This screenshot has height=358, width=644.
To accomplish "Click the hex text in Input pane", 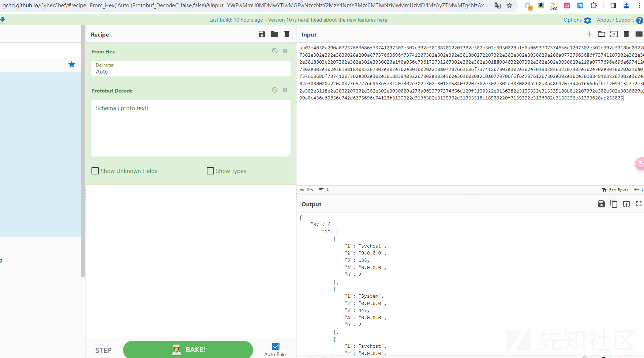I will pos(471,73).
